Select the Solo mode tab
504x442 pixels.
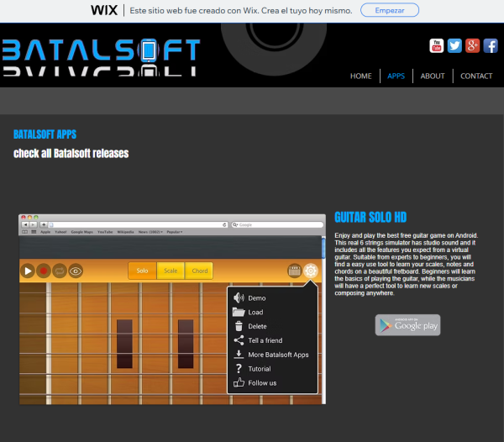142,271
